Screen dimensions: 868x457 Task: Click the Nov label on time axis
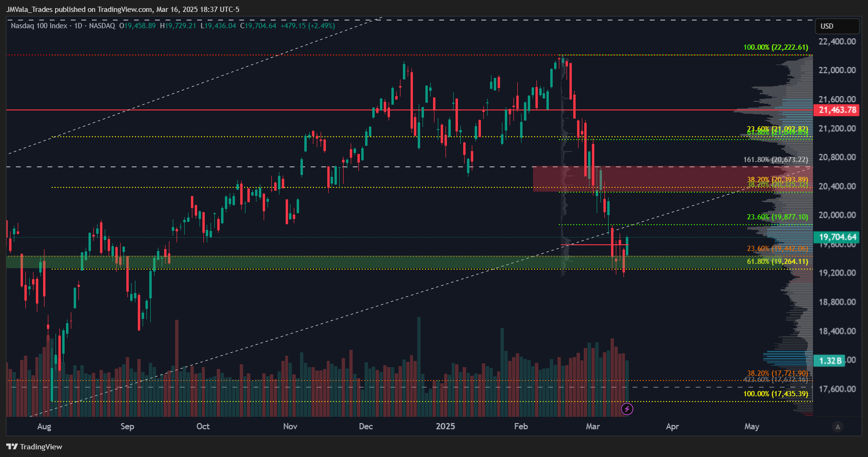tap(290, 426)
